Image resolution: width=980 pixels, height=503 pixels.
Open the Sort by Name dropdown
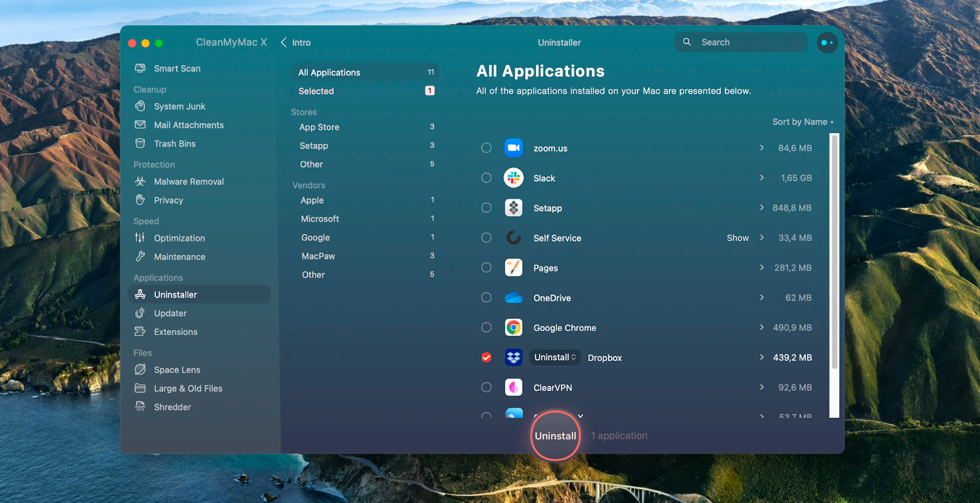(803, 121)
